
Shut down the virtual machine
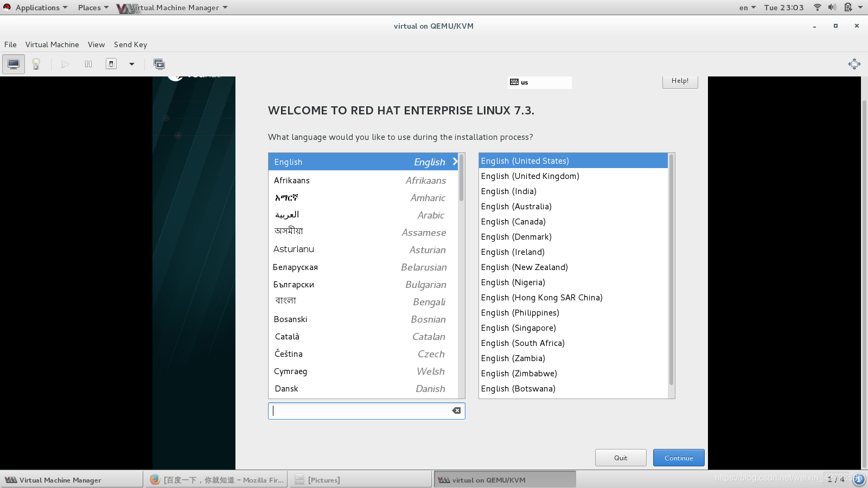[111, 64]
